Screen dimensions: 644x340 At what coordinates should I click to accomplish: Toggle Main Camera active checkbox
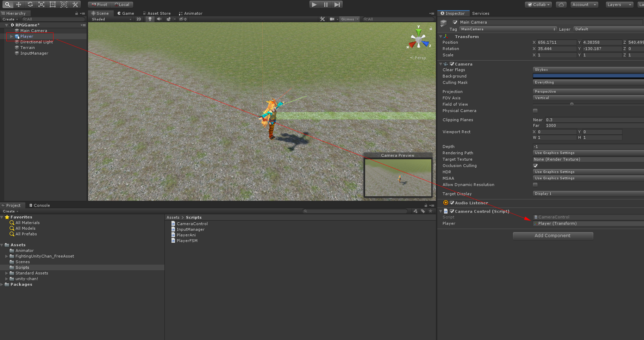pyautogui.click(x=455, y=22)
